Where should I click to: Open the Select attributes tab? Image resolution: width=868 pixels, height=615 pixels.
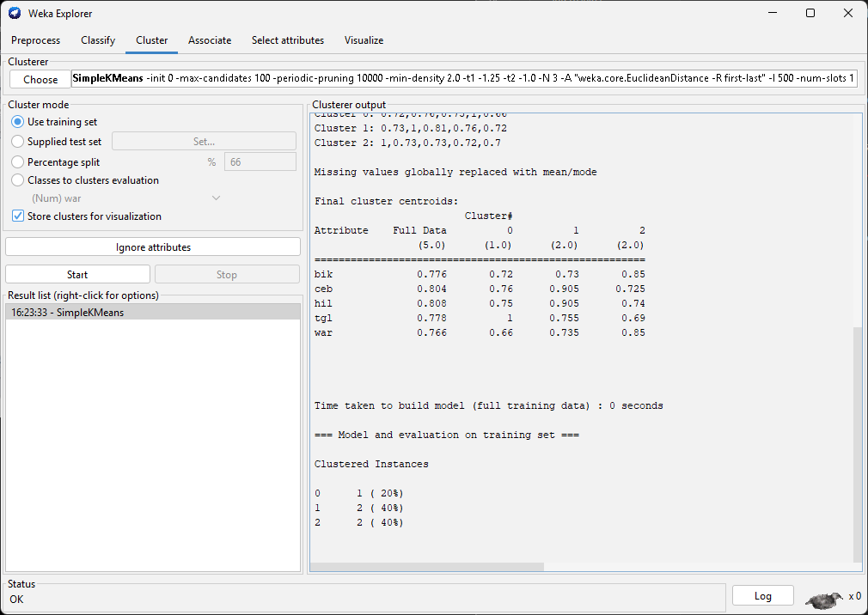tap(288, 40)
